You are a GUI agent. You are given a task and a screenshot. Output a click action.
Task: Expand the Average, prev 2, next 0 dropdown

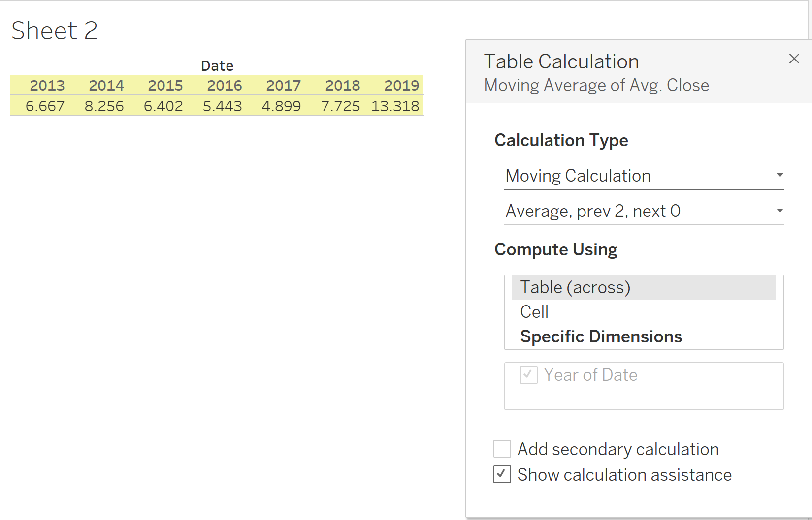tap(644, 211)
